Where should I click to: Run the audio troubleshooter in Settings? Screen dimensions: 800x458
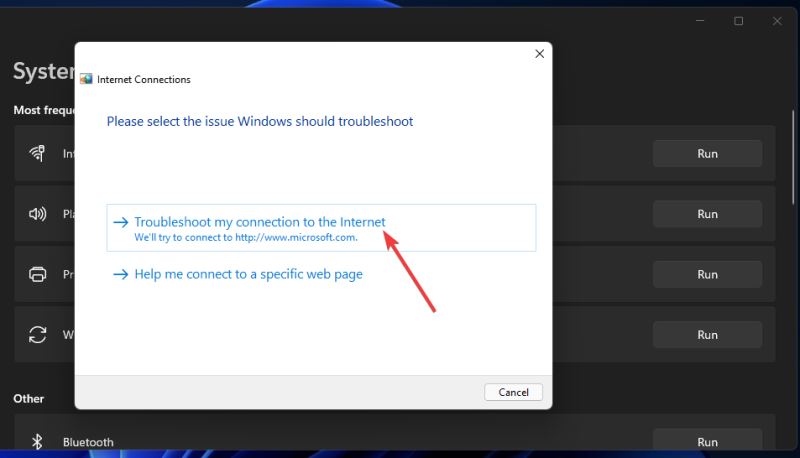[707, 214]
